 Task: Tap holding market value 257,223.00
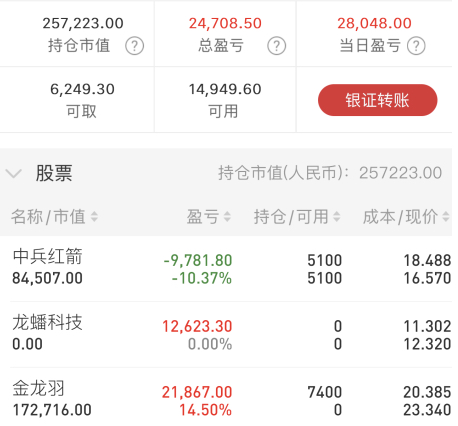[x=83, y=23]
